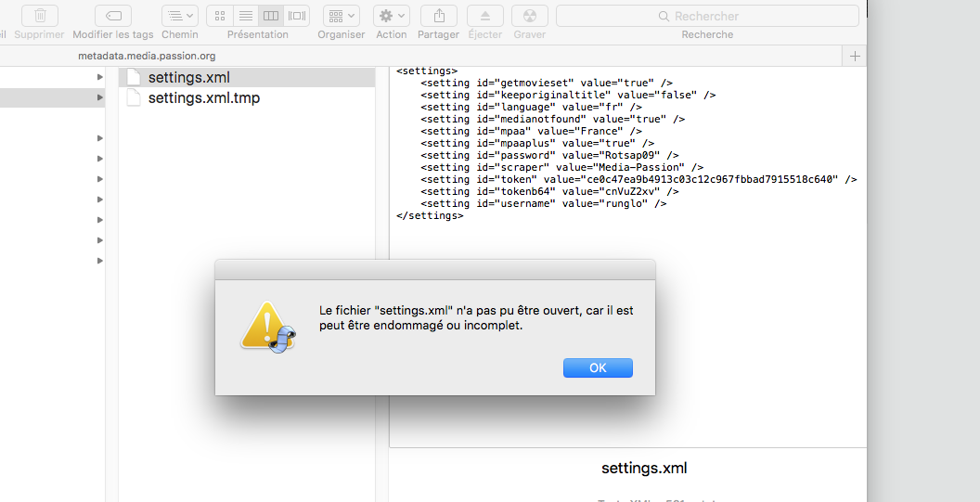
Task: Expand the highlighted folder's disclosure arrow
Action: click(x=99, y=97)
